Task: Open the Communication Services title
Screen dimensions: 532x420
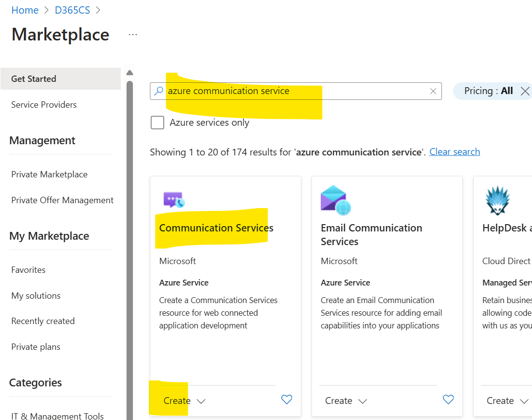Action: [x=216, y=228]
